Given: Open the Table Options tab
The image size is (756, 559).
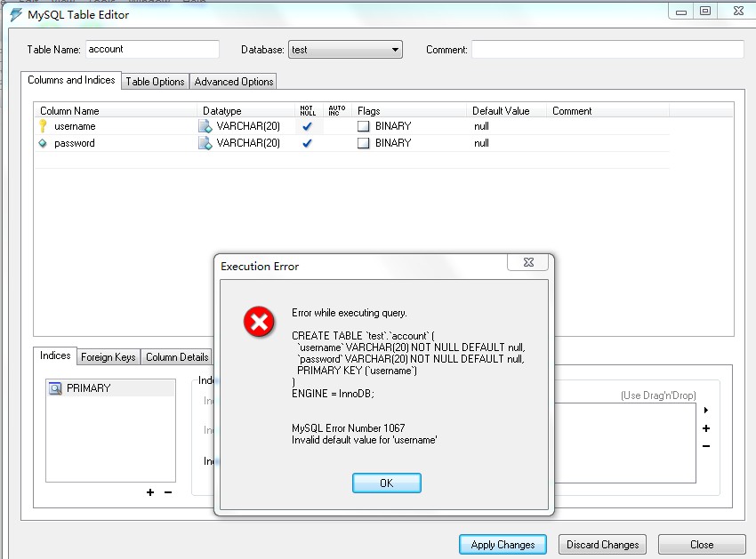Looking at the screenshot, I should coord(156,82).
